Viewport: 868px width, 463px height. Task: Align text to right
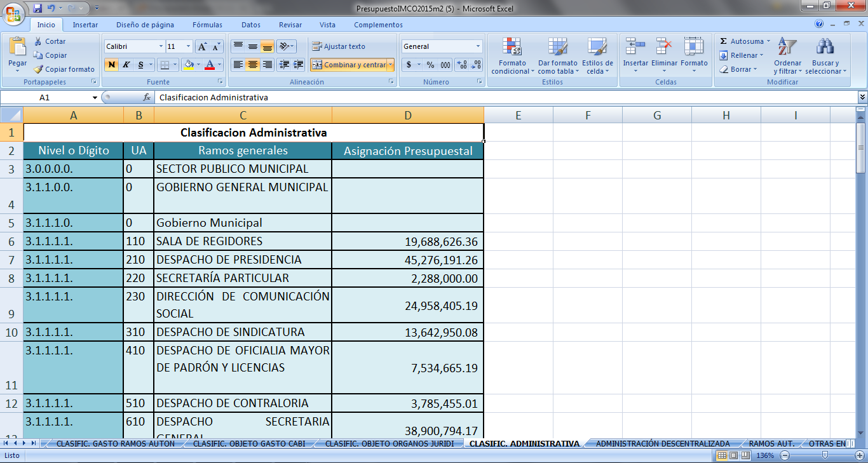click(268, 65)
